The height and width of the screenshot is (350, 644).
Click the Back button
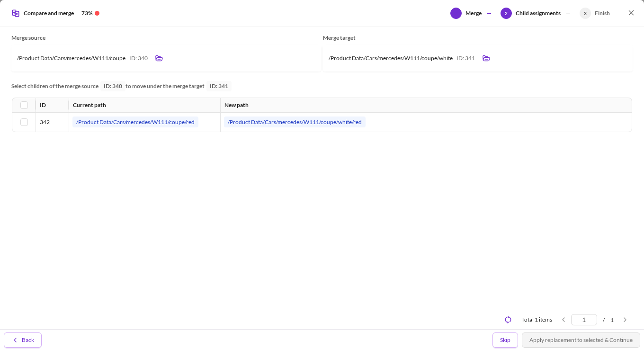point(23,340)
